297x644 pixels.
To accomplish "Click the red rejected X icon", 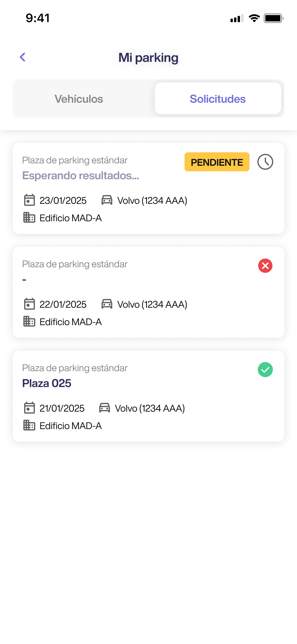I will [x=265, y=266].
